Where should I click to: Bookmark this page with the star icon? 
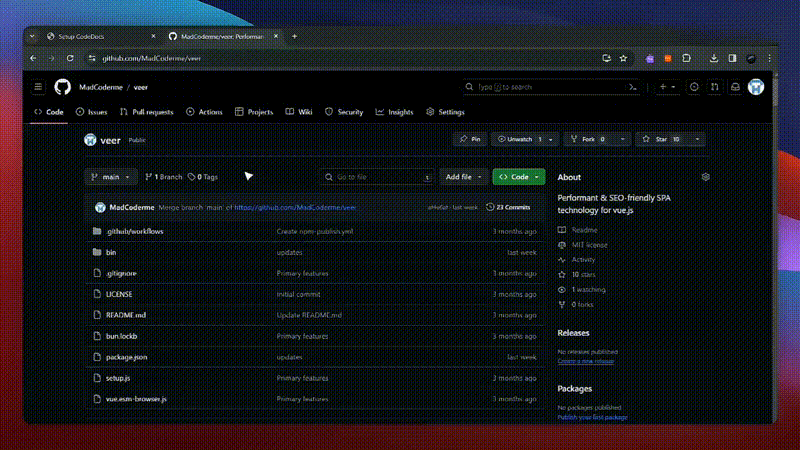[623, 58]
